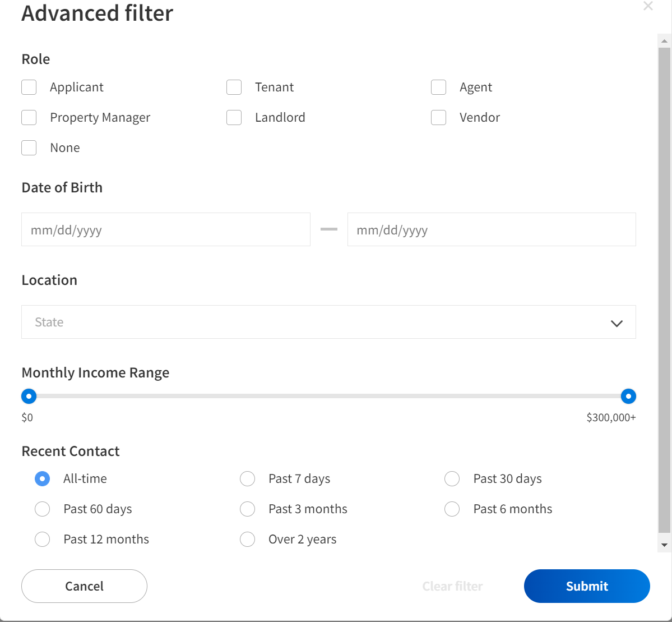Submit the advanced filter
The width and height of the screenshot is (672, 622).
[586, 586]
